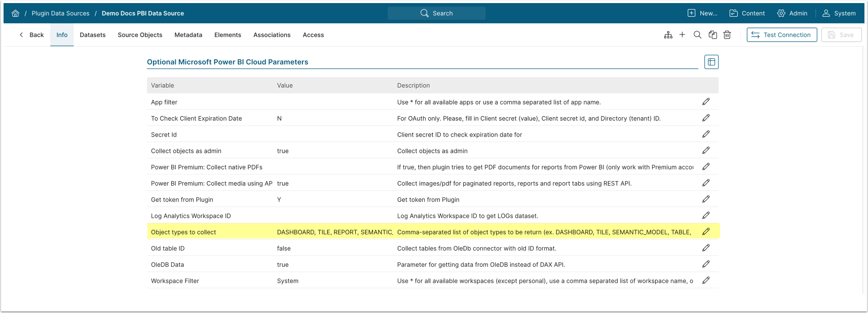
Task: Click the Search field in header
Action: pos(436,14)
